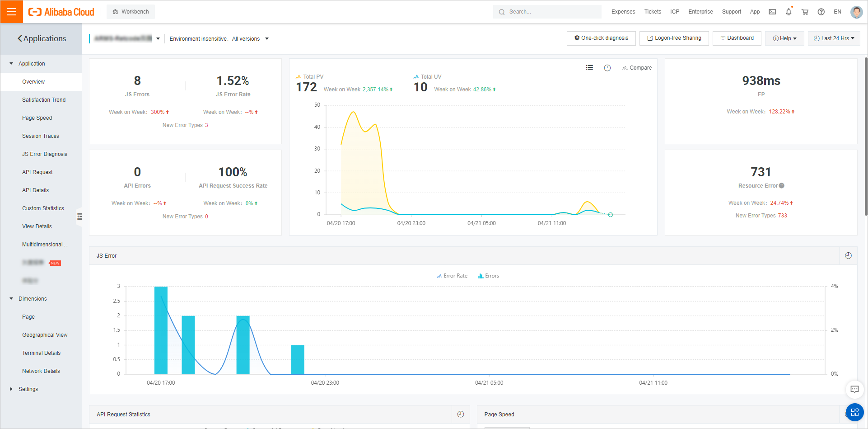
Task: Open the feedback chat icon
Action: [854, 389]
